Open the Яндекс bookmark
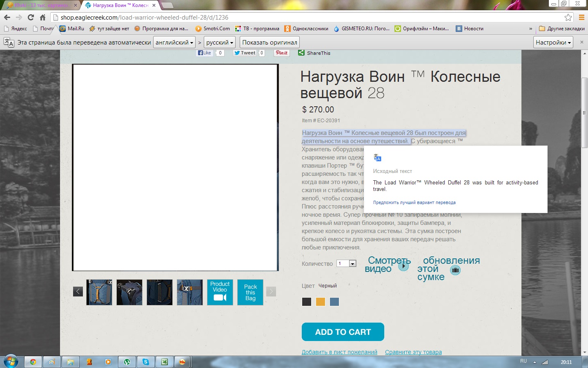 (x=16, y=29)
